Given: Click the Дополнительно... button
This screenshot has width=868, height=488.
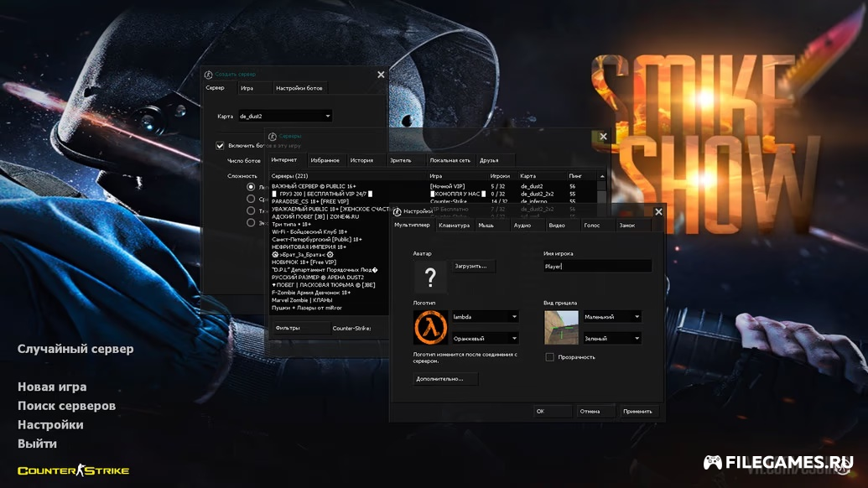Looking at the screenshot, I should [x=445, y=379].
